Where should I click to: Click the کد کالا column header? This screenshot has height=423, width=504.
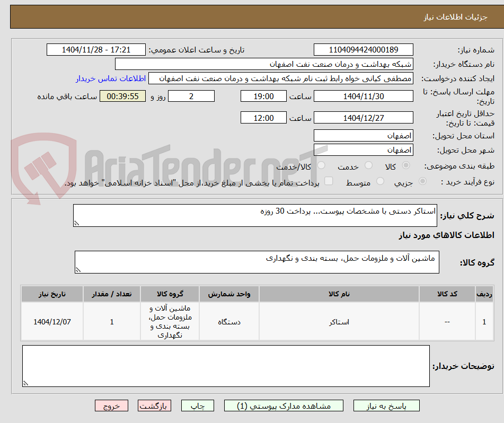click(447, 294)
